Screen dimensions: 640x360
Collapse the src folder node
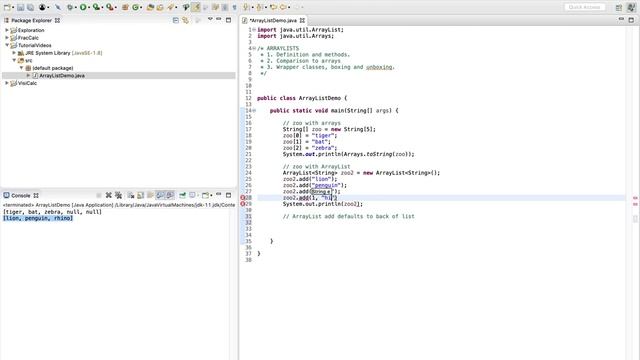14,60
